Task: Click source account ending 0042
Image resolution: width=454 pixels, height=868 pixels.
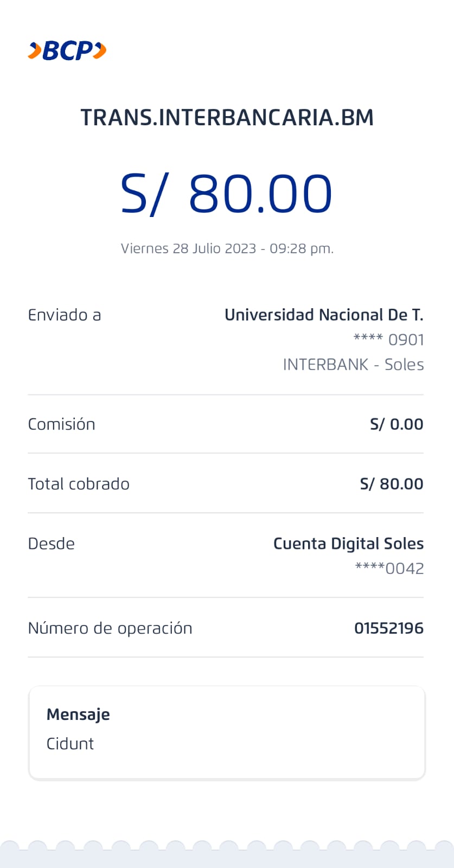Action: [389, 569]
